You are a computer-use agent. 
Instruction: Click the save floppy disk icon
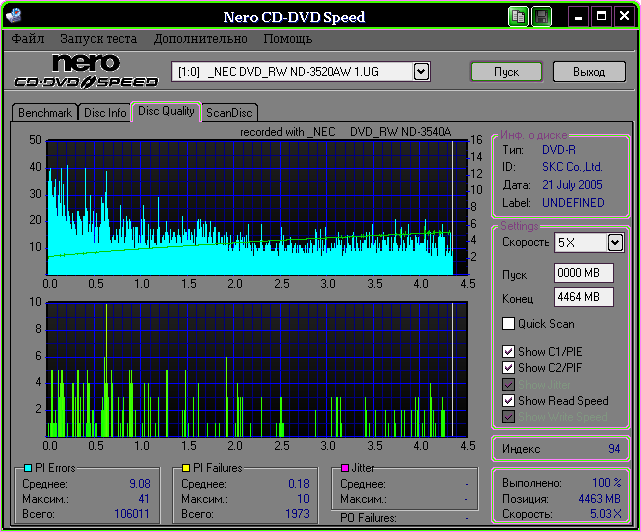pyautogui.click(x=541, y=17)
